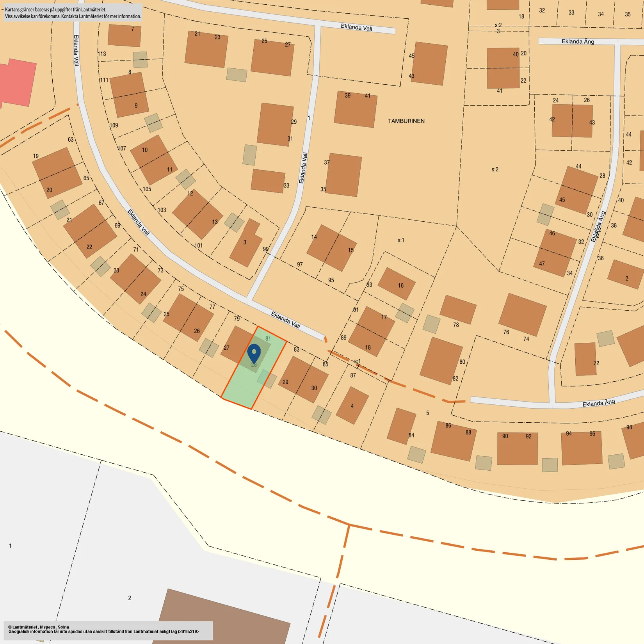Click plot label s:1 near house 15
This screenshot has width=644, height=644.
tap(401, 240)
